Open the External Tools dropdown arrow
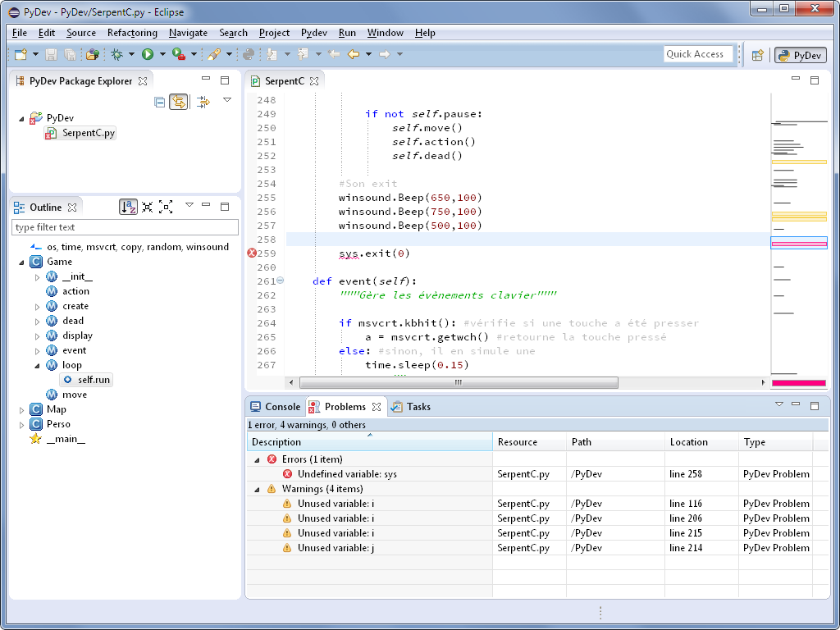 (194, 54)
